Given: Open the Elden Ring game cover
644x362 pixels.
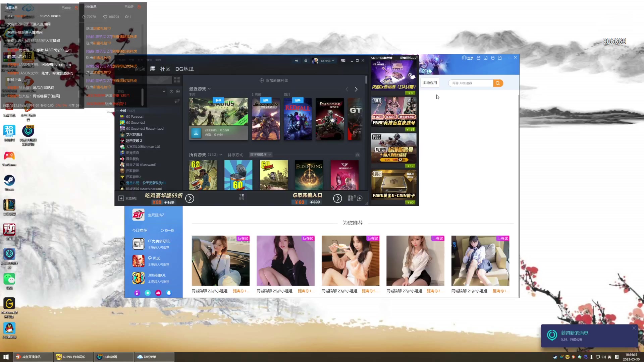Looking at the screenshot, I should tap(309, 175).
